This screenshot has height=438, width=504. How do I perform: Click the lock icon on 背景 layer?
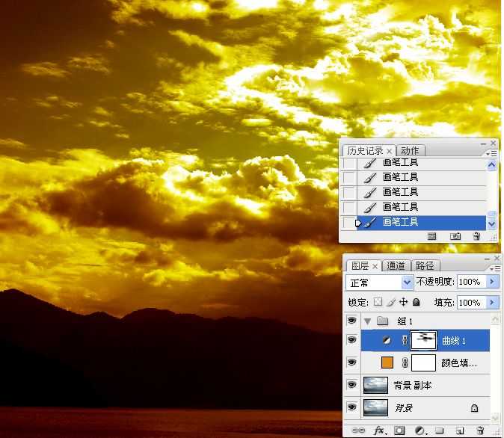(474, 408)
